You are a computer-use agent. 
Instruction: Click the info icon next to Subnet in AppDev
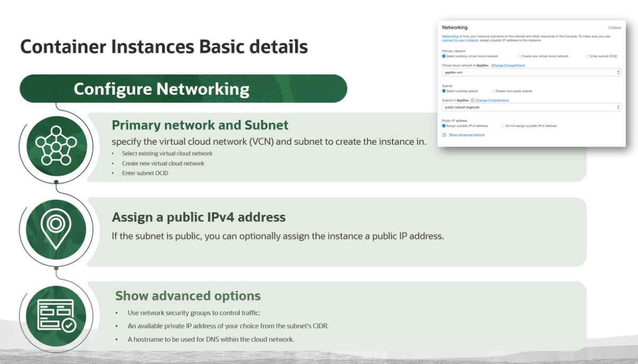[x=472, y=100]
